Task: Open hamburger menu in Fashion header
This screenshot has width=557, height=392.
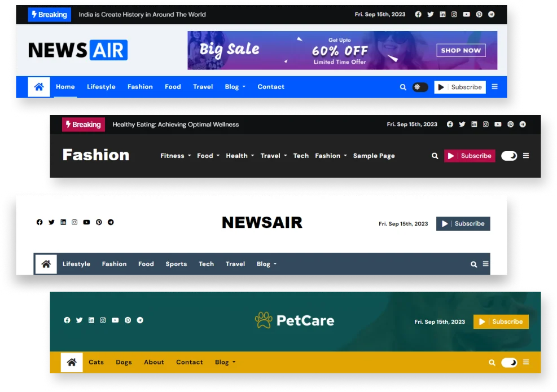Action: (x=526, y=156)
